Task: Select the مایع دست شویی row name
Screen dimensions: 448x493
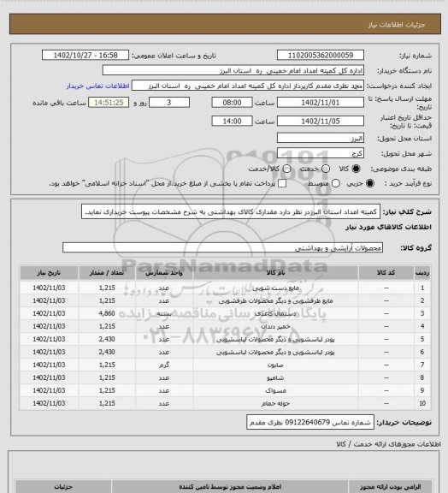Action: (275, 288)
